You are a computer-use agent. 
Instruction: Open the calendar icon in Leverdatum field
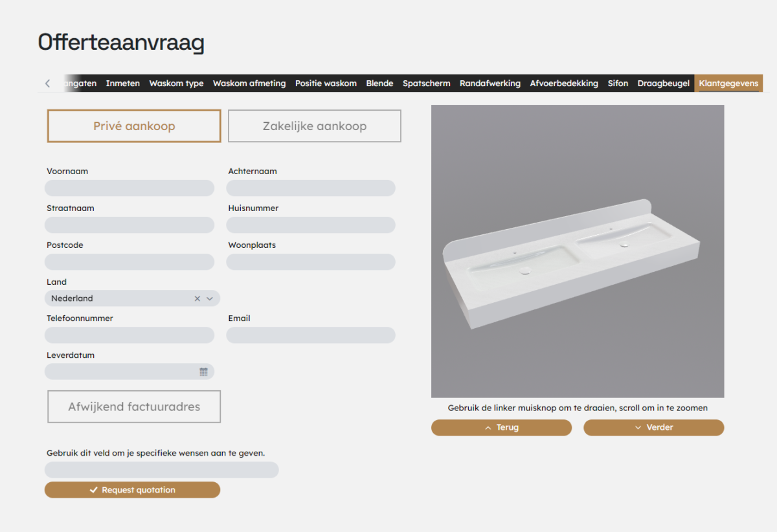pos(203,371)
